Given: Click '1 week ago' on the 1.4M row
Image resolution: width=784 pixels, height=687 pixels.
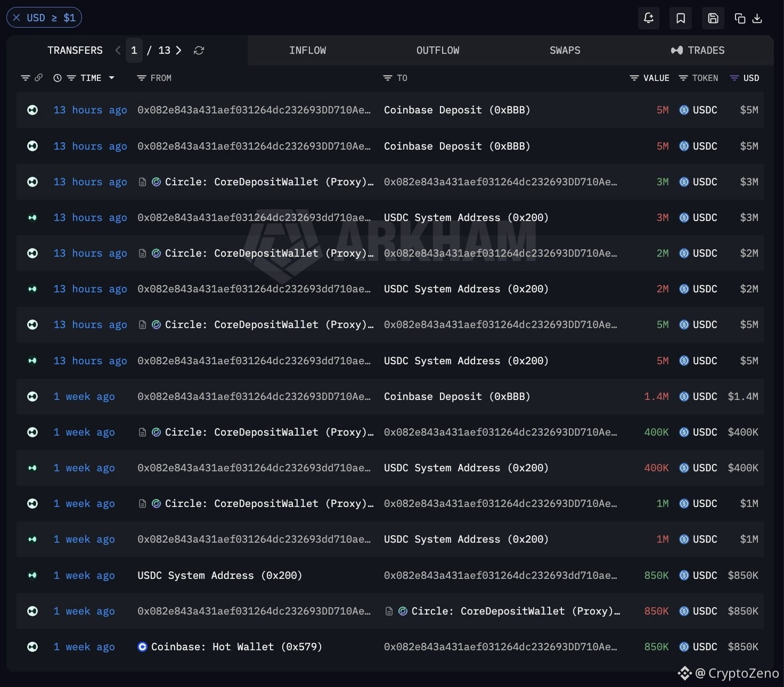Looking at the screenshot, I should [x=84, y=396].
